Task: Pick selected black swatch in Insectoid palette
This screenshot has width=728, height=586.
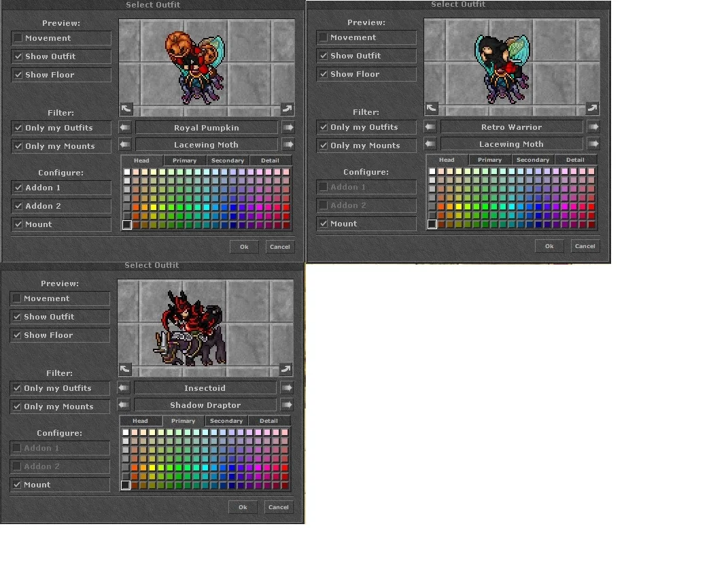Action: coord(125,485)
